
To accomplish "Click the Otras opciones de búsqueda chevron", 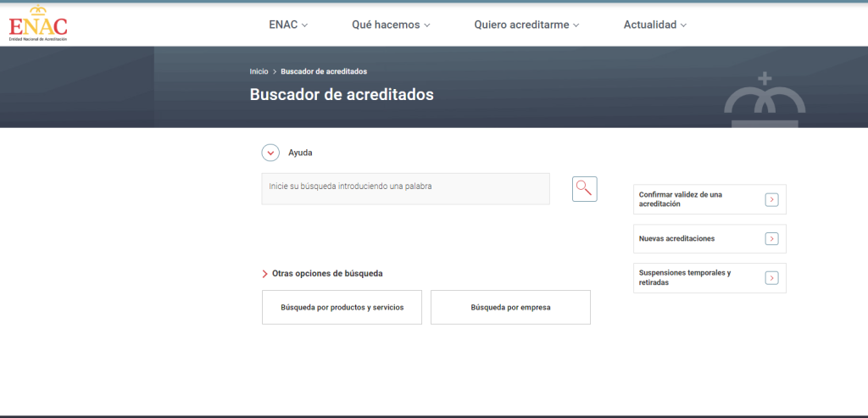I will click(265, 274).
